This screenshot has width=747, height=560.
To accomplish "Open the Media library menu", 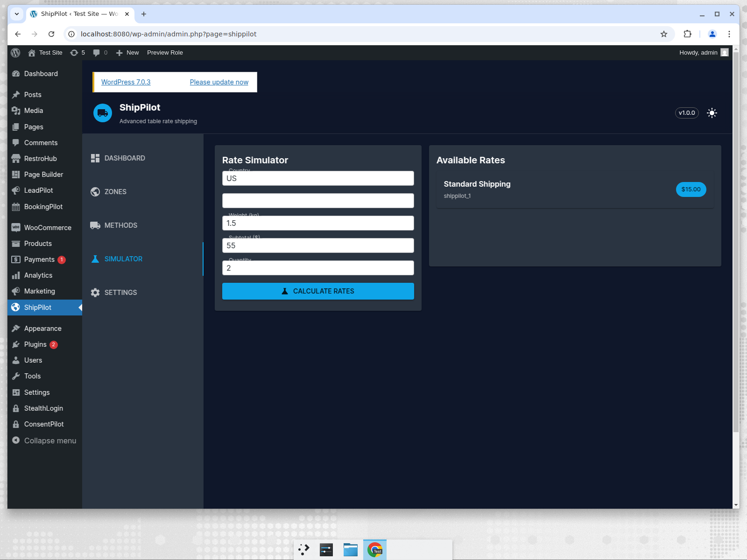I will [45, 111].
